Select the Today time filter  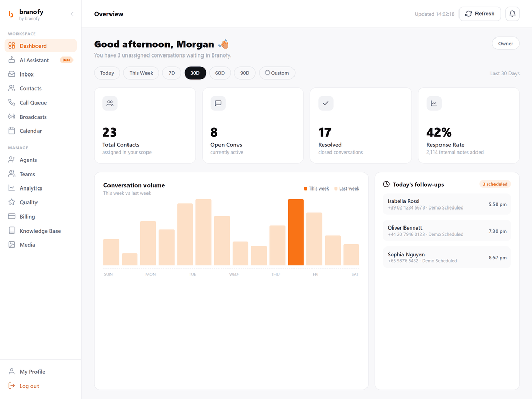click(x=107, y=73)
